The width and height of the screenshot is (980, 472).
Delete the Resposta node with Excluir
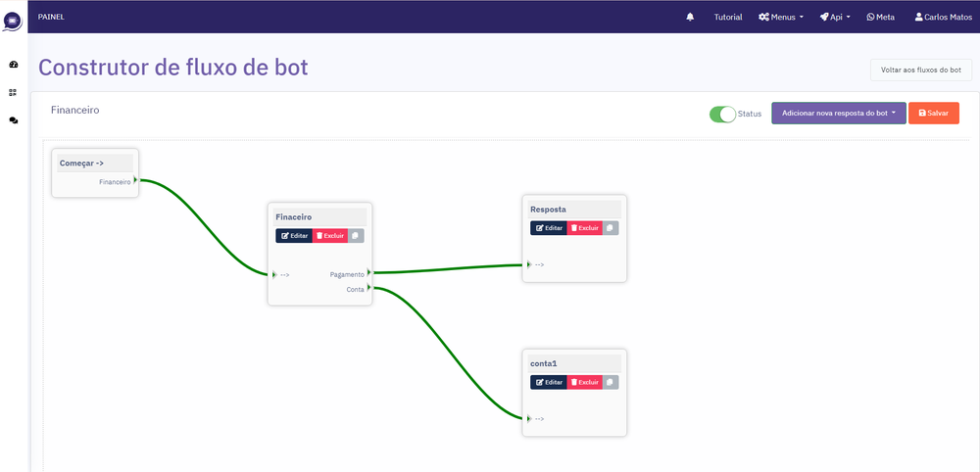(585, 228)
